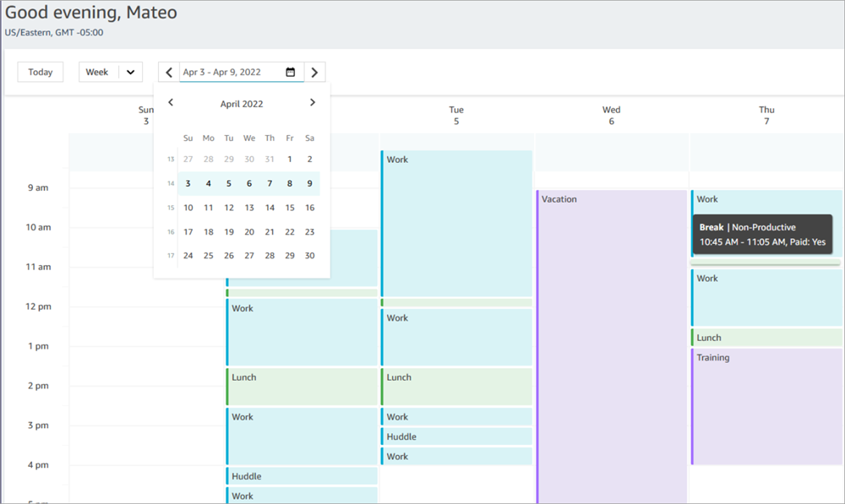Pick April 16 in the calendar popup
Image resolution: width=845 pixels, height=504 pixels.
point(310,208)
